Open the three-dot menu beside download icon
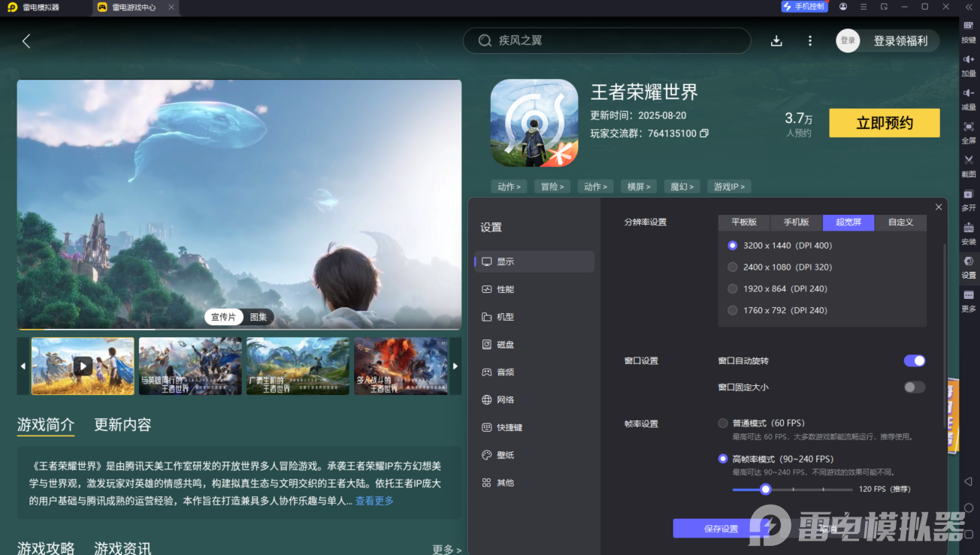 click(x=809, y=41)
